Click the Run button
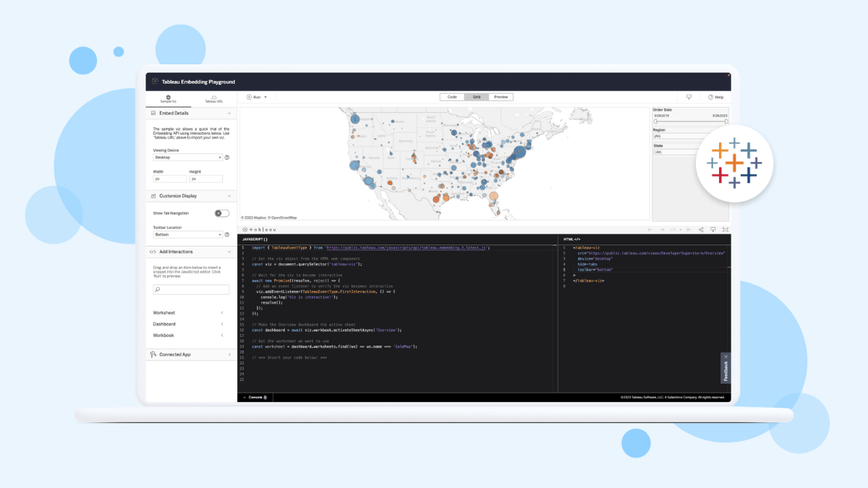 pos(254,97)
